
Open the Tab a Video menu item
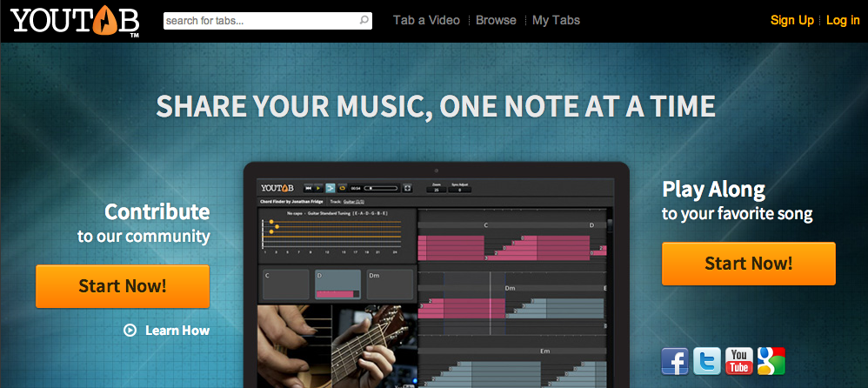tap(426, 21)
